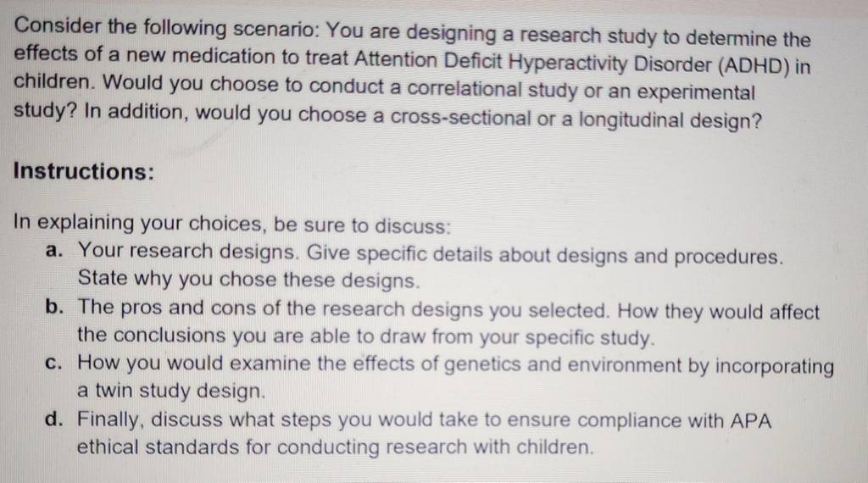Click the list marker 'b.'
This screenshot has height=483, width=868.
pos(54,306)
